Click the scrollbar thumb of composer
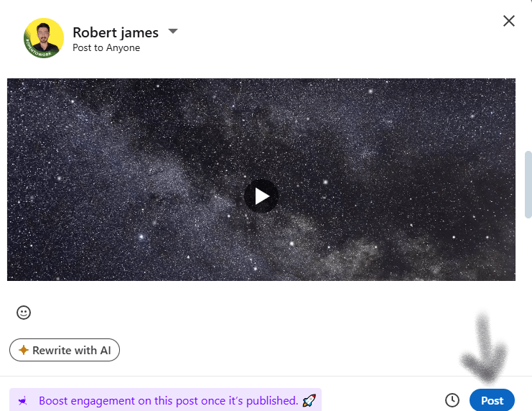The image size is (532, 411). [528, 185]
